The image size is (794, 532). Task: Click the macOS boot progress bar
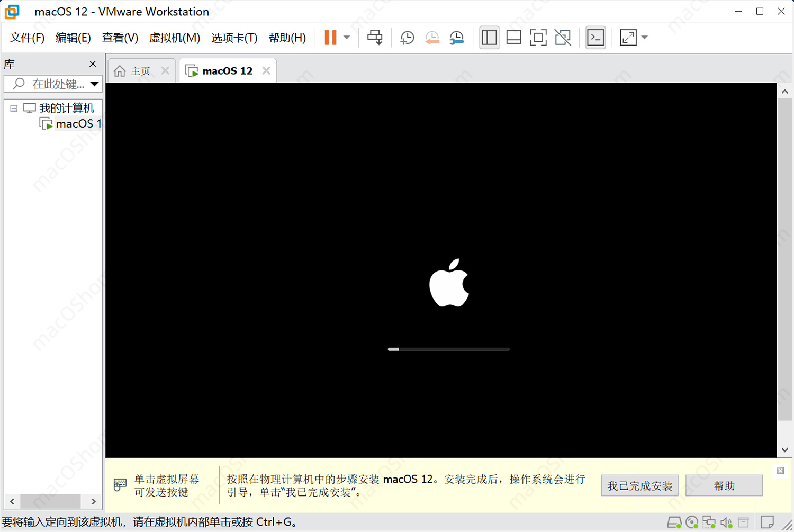[x=449, y=349]
